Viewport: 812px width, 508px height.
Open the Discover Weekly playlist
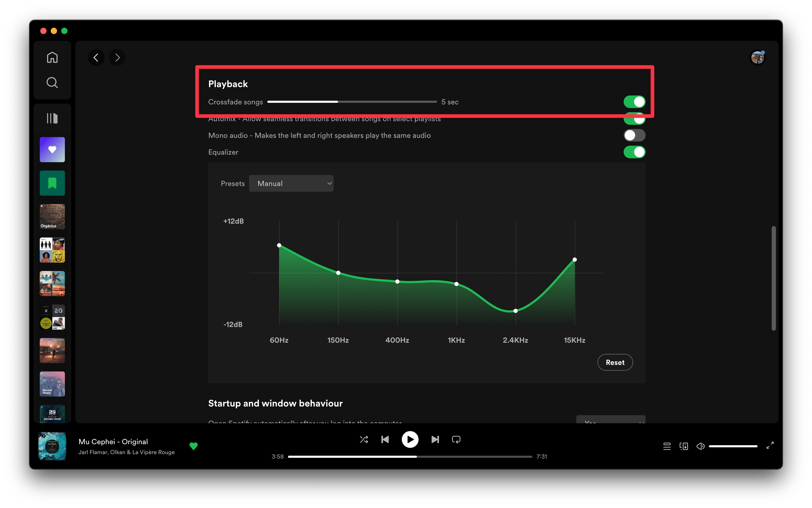(x=52, y=384)
